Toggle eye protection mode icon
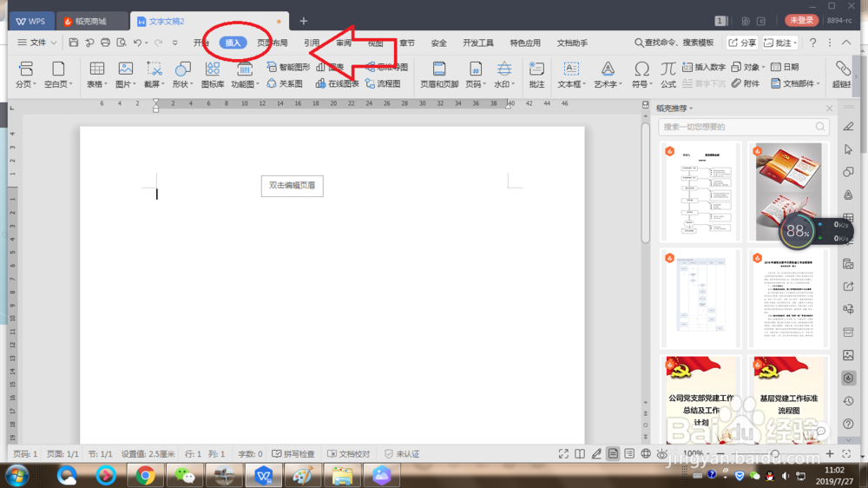 [x=661, y=453]
